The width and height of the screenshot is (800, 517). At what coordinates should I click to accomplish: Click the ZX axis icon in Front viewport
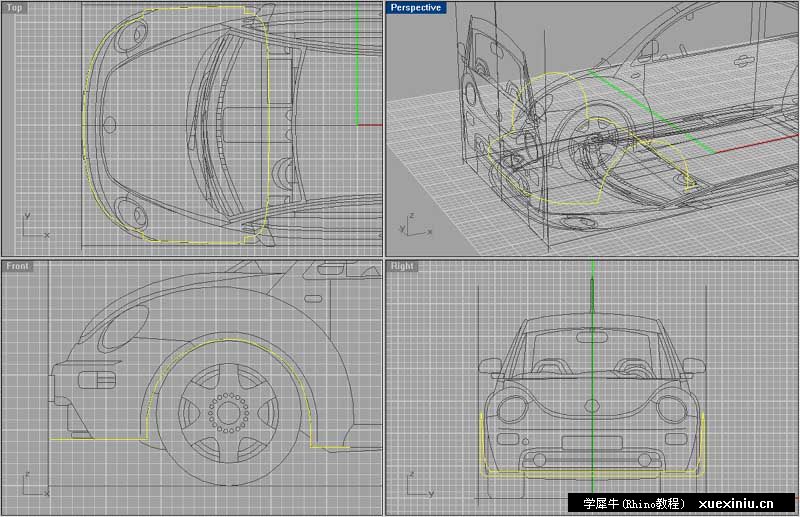point(35,484)
